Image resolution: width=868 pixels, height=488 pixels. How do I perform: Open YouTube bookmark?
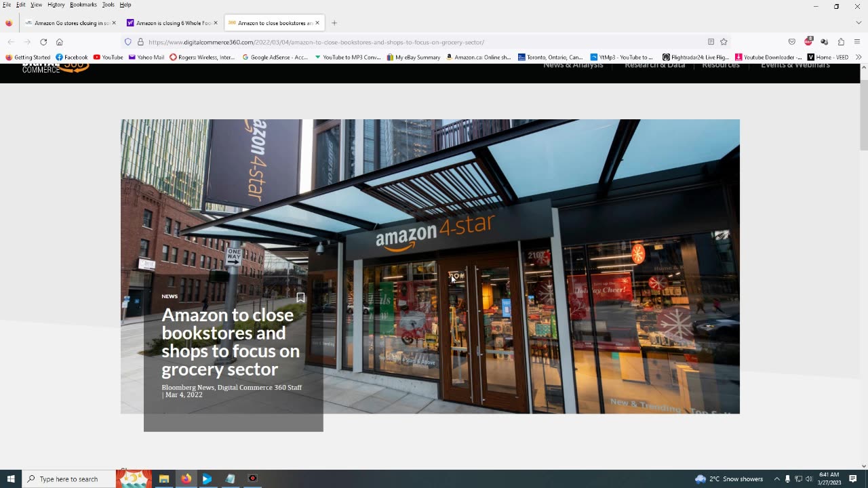[x=108, y=57]
